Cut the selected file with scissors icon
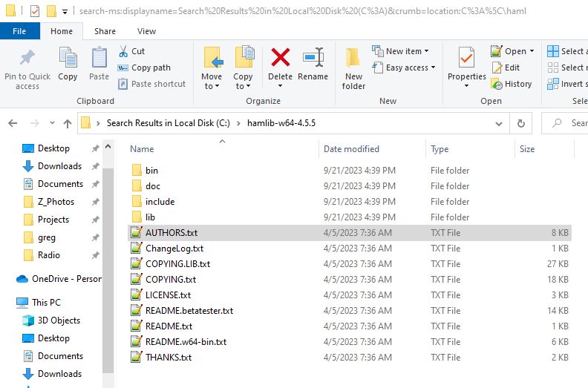The height and width of the screenshot is (388, 588). [123, 51]
